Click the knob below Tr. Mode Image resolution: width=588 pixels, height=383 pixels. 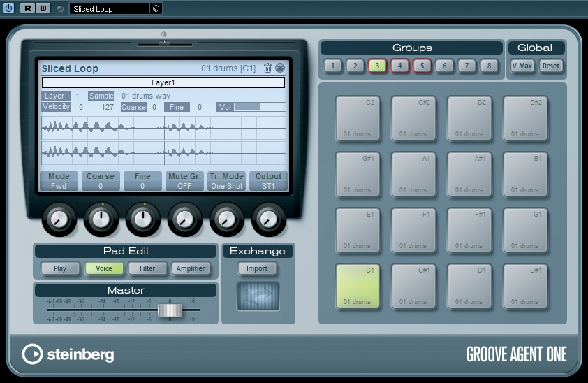coord(226,219)
